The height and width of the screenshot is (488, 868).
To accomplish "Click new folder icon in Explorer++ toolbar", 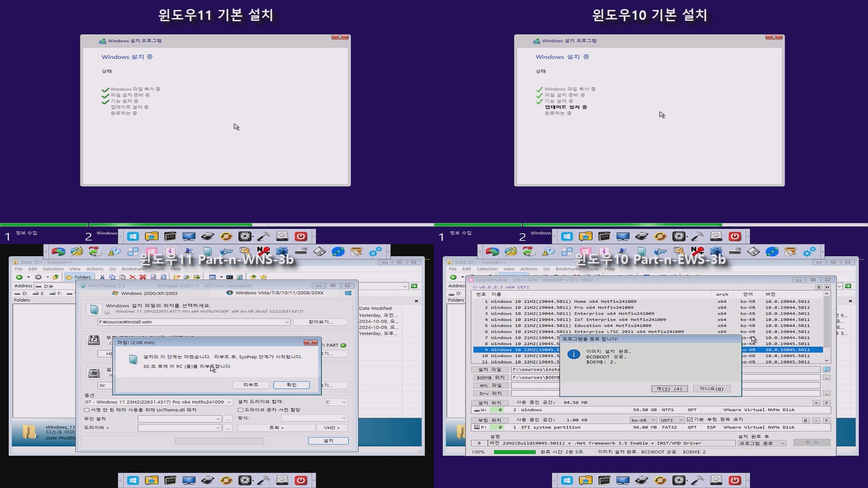I will click(176, 277).
